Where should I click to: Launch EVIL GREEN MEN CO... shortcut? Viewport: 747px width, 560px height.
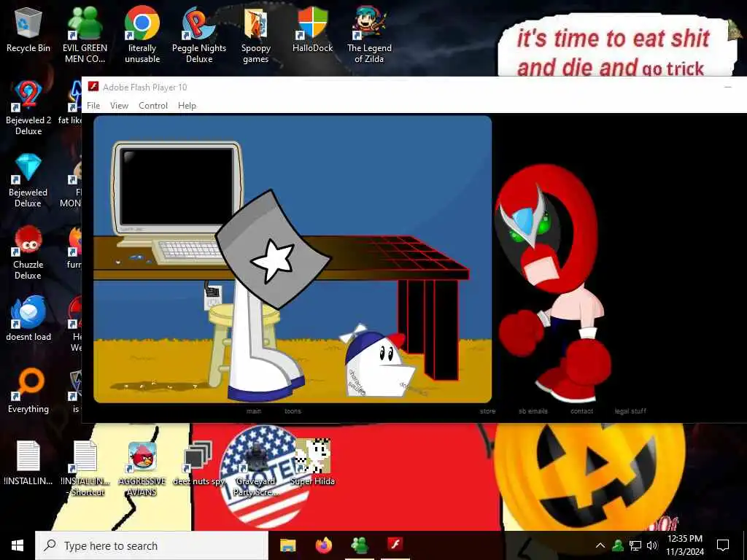point(85,35)
